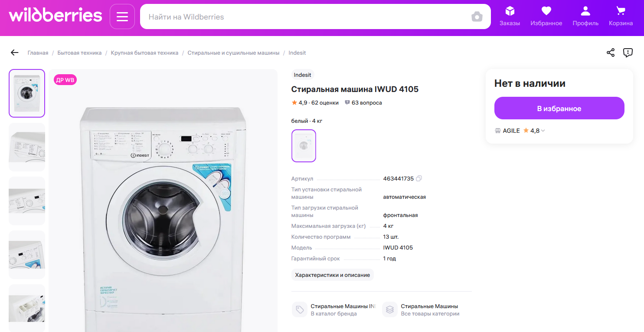Click the Найти на Wildberries search field

point(304,17)
